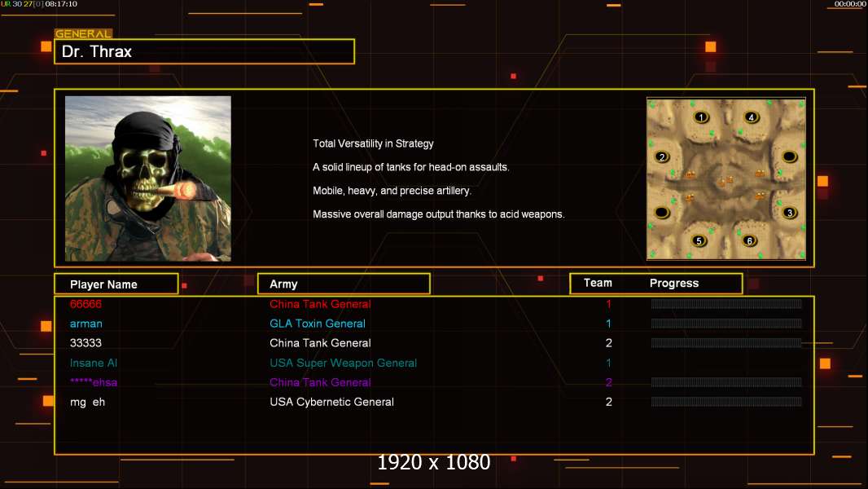868x489 pixels.
Task: Click the loading progress bar for ehsa
Action: click(x=726, y=382)
